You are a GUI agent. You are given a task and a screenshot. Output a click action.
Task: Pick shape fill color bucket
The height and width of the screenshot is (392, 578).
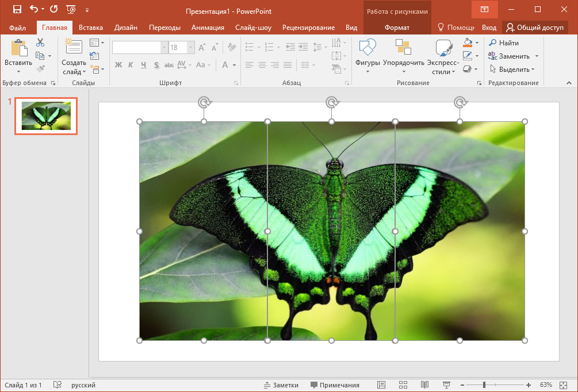468,43
